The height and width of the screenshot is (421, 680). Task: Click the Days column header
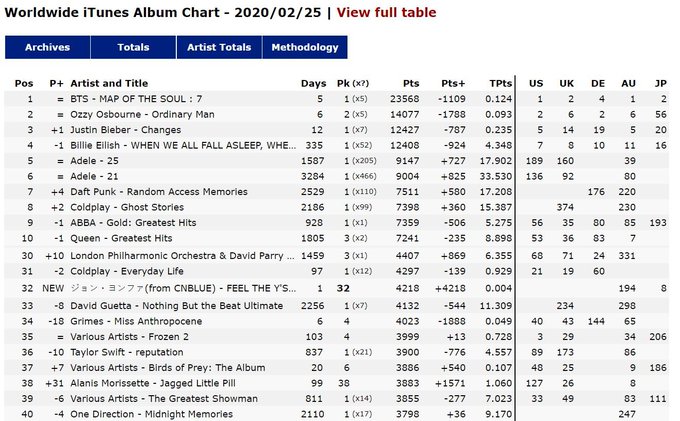pyautogui.click(x=312, y=83)
